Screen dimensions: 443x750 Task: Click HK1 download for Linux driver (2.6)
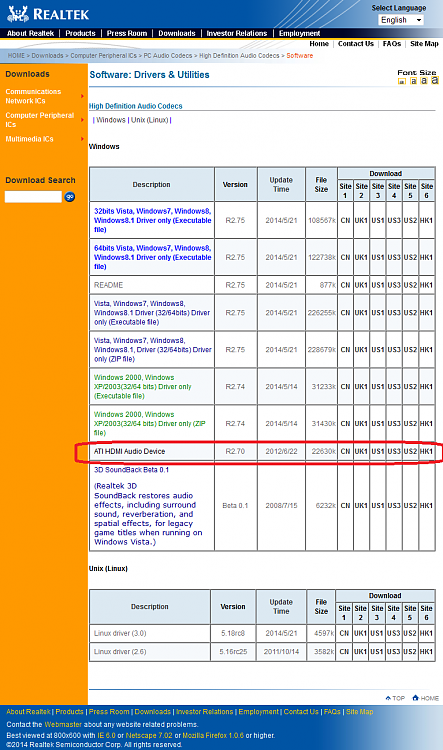tap(426, 652)
